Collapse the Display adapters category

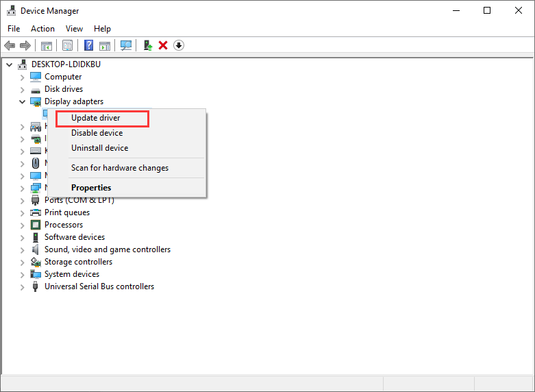click(22, 101)
